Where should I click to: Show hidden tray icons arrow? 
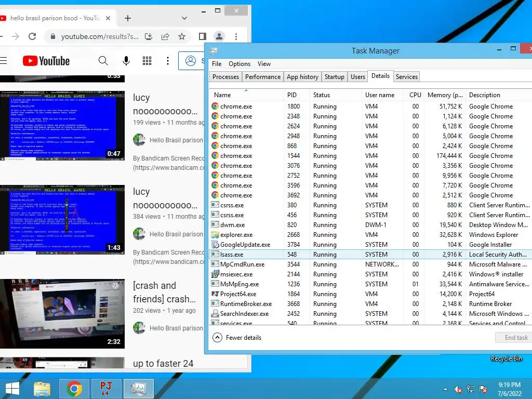point(445,389)
